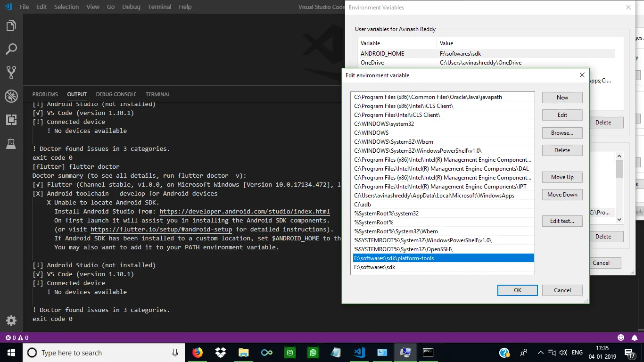Click the Manage gear icon in VS Code
The width and height of the screenshot is (644, 362).
[11, 321]
